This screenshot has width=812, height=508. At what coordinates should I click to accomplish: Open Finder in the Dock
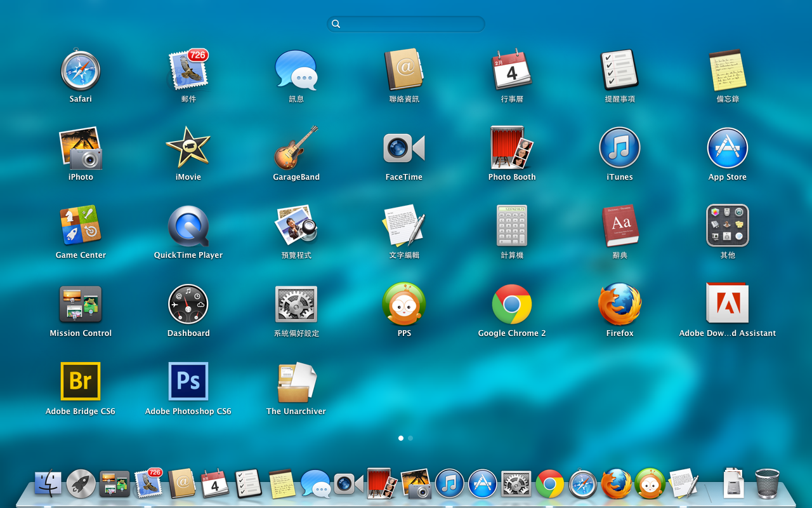(48, 484)
